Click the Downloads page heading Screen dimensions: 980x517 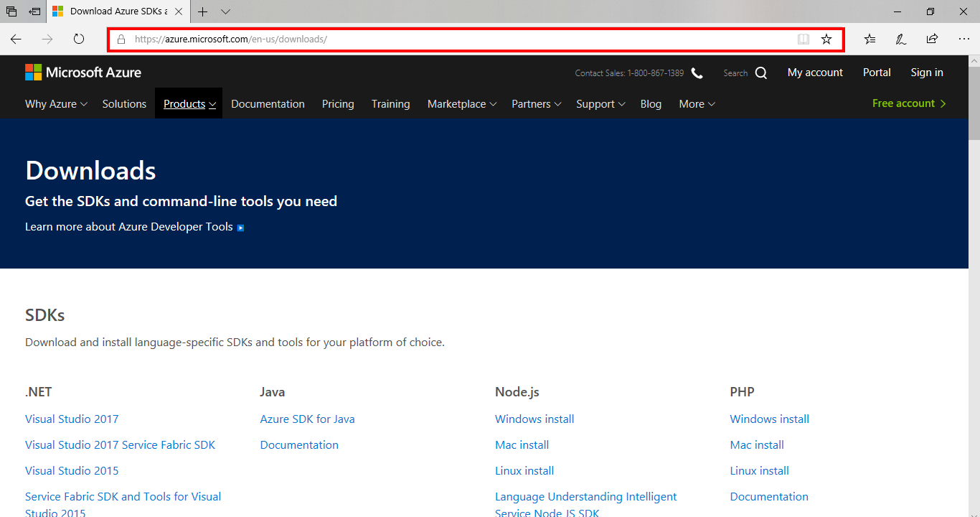[90, 171]
